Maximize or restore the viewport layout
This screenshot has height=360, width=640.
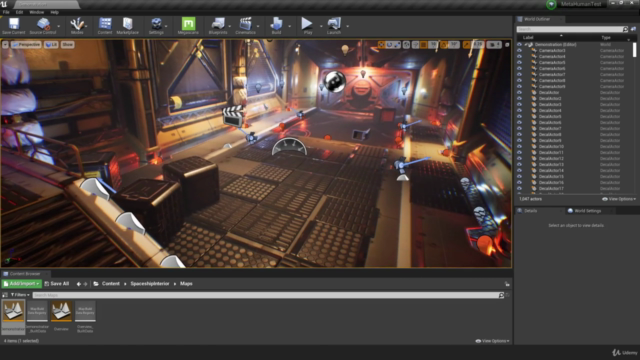click(507, 44)
